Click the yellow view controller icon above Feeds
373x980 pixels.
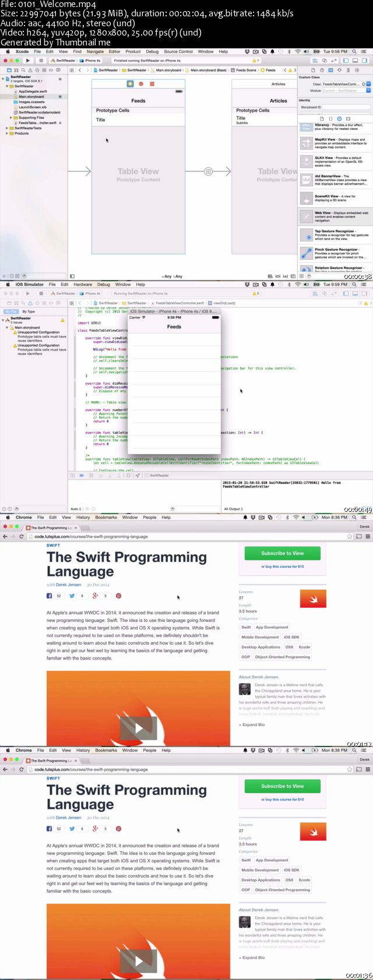(x=130, y=84)
